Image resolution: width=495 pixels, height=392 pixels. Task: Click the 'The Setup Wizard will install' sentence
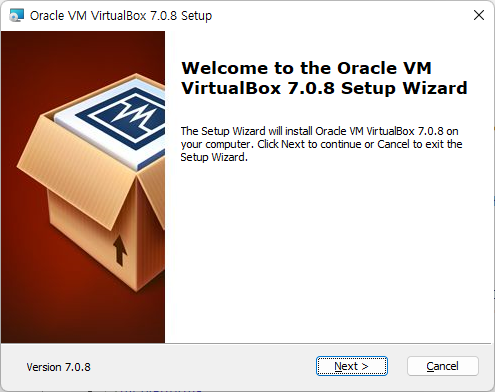[319, 131]
